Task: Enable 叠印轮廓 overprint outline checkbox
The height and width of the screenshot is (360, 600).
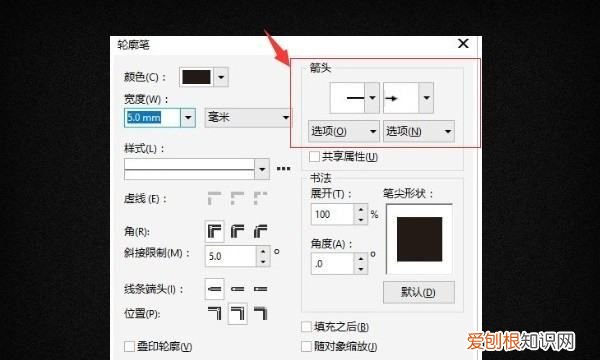Action: pos(129,347)
